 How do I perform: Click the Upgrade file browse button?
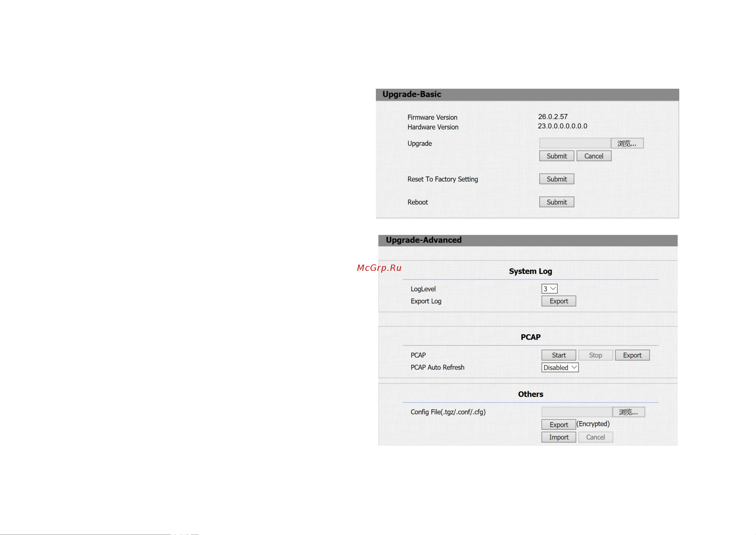(x=627, y=143)
